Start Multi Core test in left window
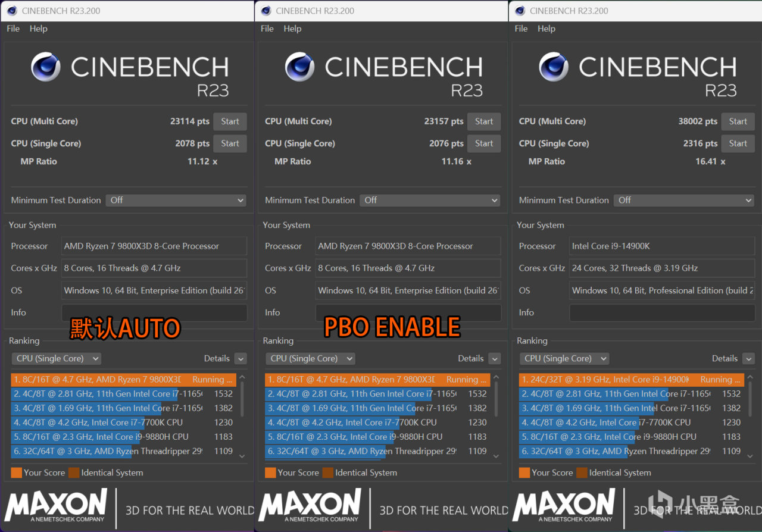The height and width of the screenshot is (532, 762). (x=230, y=121)
